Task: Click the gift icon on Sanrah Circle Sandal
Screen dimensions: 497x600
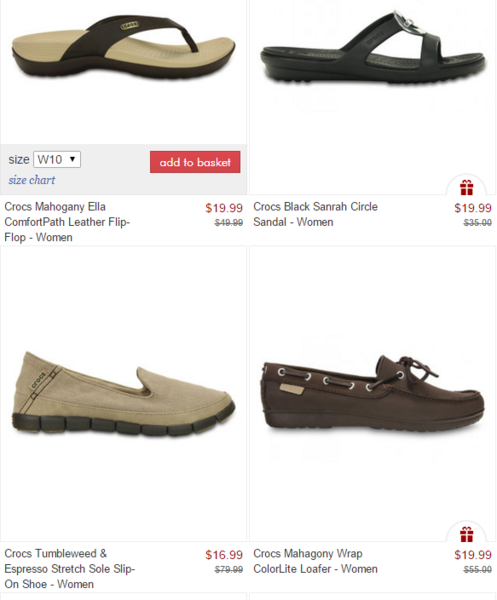Action: (x=466, y=188)
